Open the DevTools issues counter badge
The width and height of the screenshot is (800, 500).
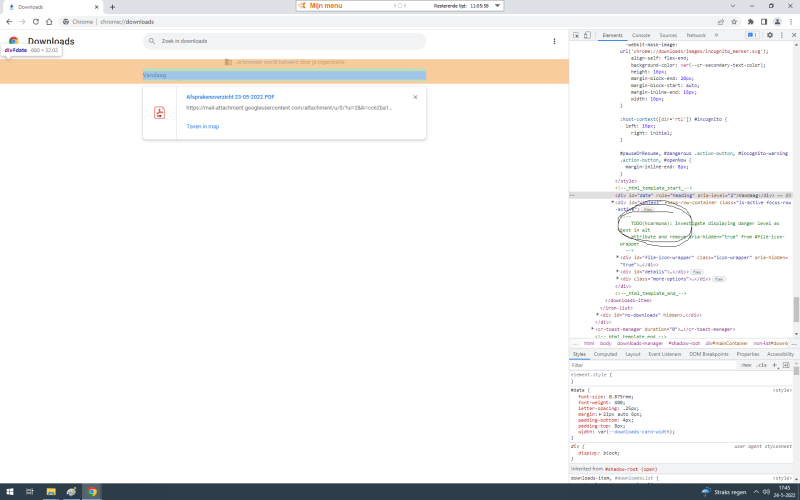pyautogui.click(x=751, y=35)
